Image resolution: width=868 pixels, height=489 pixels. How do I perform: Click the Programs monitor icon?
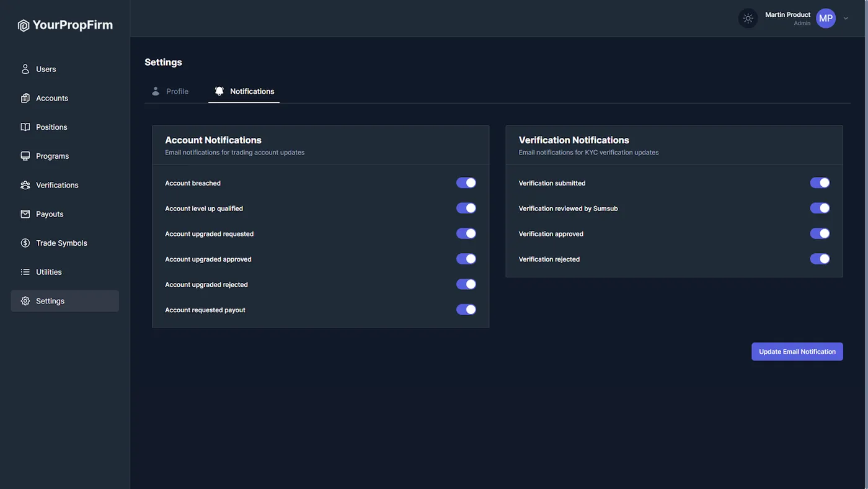coord(25,156)
